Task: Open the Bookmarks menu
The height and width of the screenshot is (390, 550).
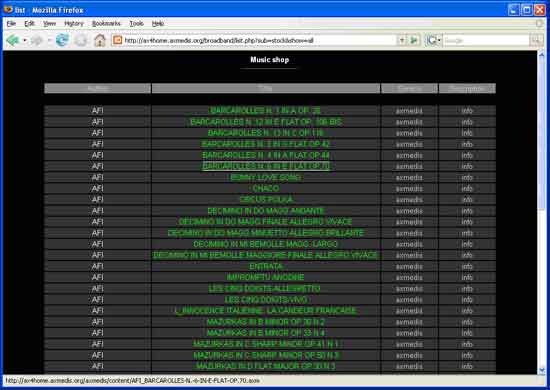Action: click(106, 23)
